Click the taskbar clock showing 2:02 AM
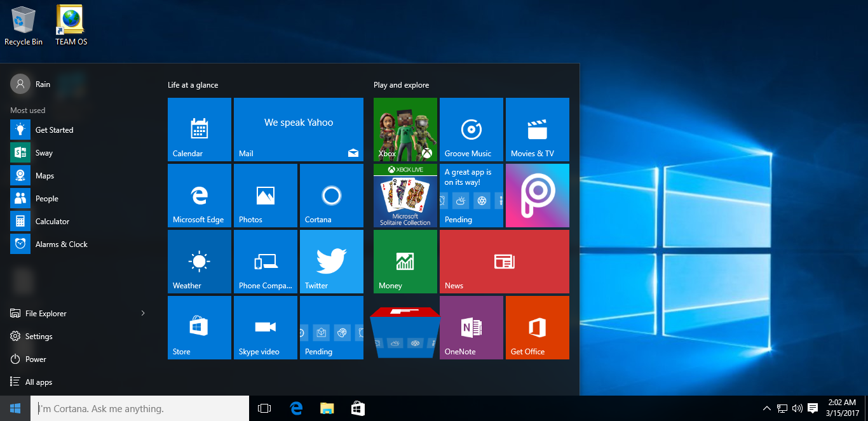This screenshot has width=868, height=421. coord(842,408)
